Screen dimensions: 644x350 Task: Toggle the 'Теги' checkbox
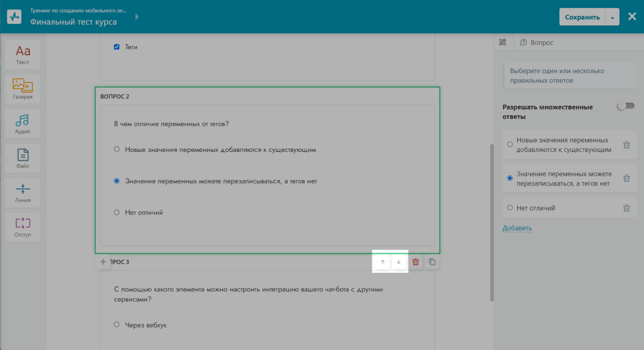[116, 47]
